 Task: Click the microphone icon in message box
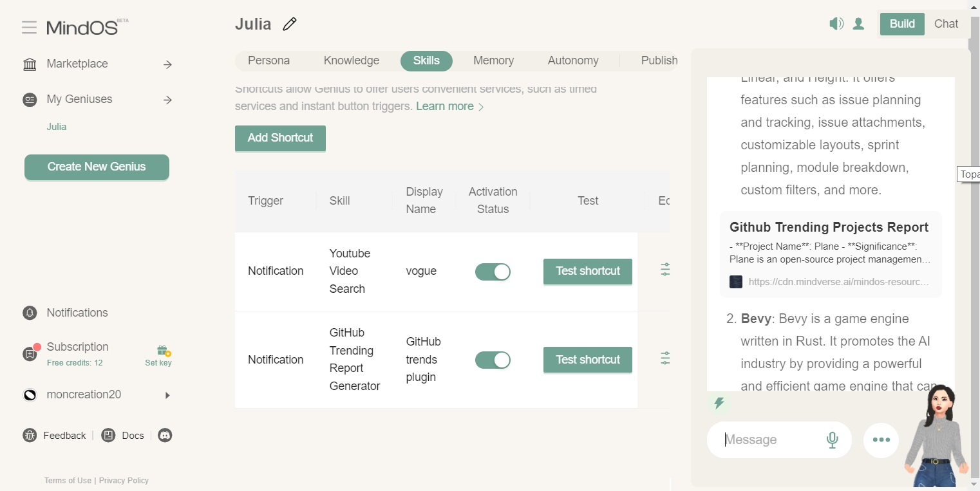point(832,440)
